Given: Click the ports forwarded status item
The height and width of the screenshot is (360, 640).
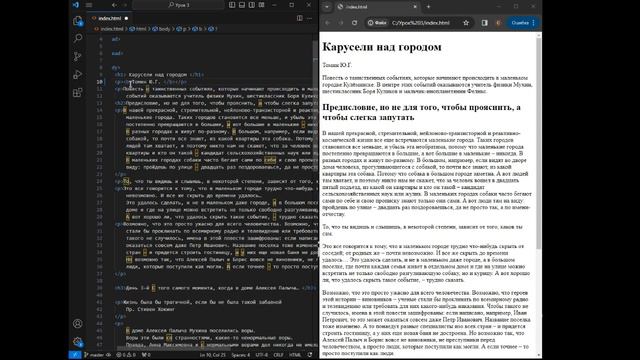Looking at the screenshot, I should pyautogui.click(x=146, y=355).
